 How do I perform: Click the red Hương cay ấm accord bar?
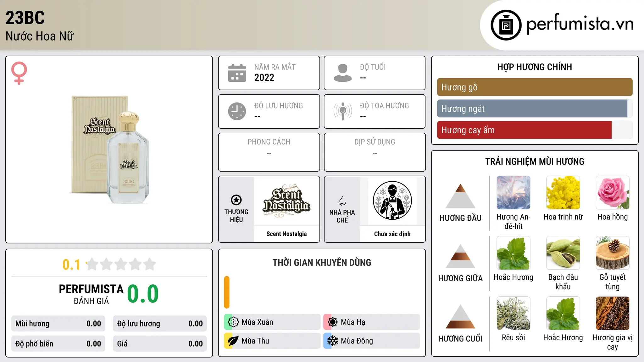[524, 130]
